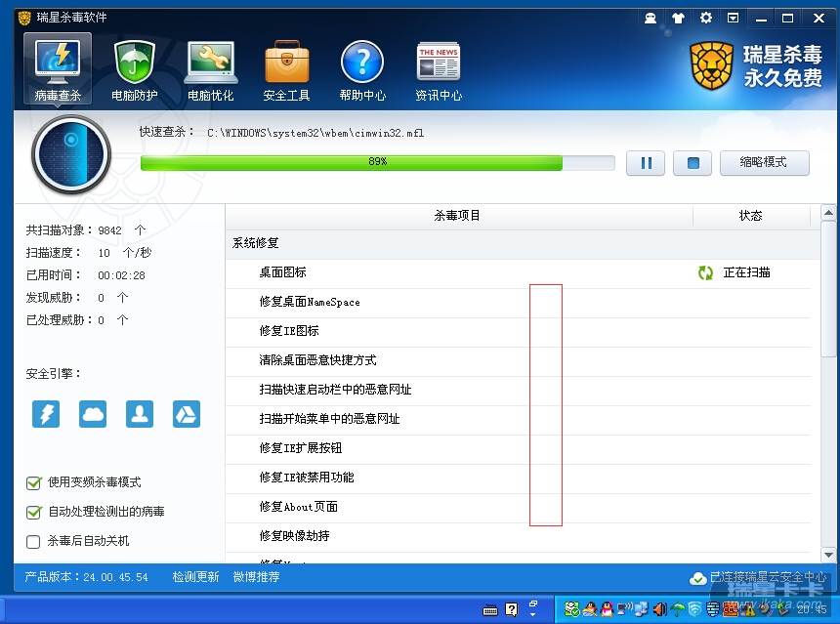This screenshot has height=624, width=840.
Task: Stop the quick scan
Action: pyautogui.click(x=693, y=163)
